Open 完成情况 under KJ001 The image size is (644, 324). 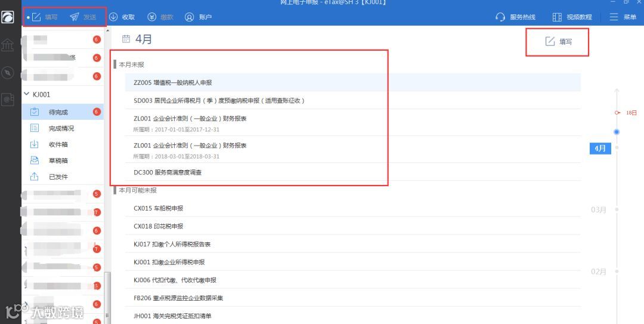coord(63,128)
